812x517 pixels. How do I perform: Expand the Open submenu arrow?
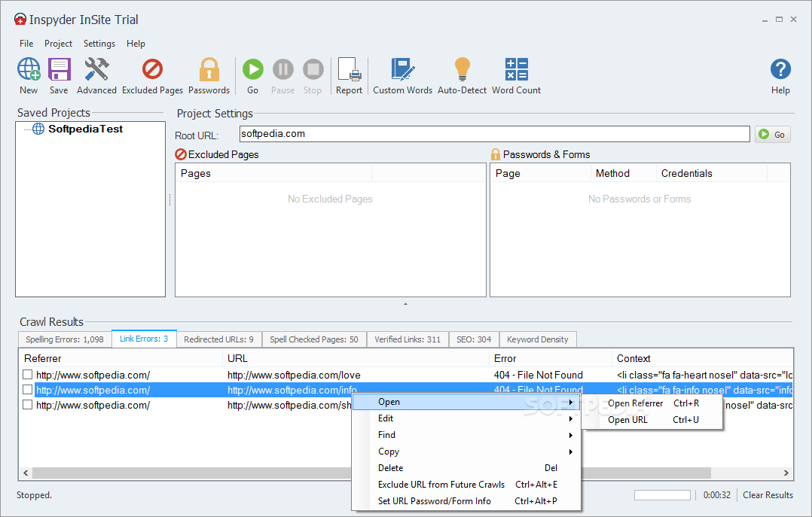click(571, 402)
